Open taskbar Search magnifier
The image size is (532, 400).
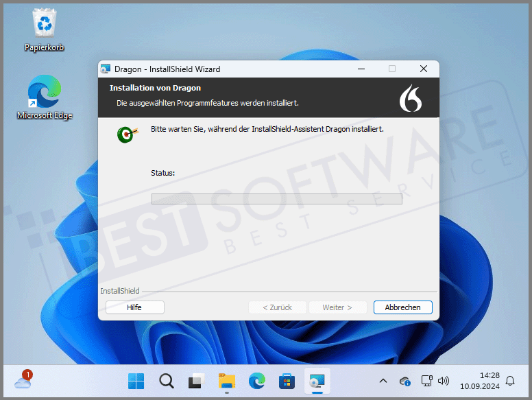(x=167, y=381)
